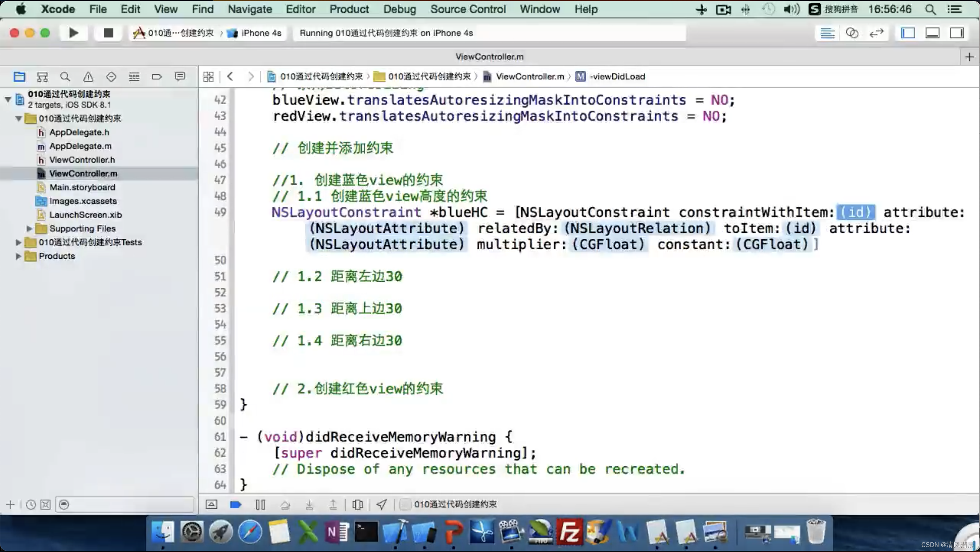The width and height of the screenshot is (980, 552).
Task: Open the Debug menu in menu bar
Action: coord(398,9)
